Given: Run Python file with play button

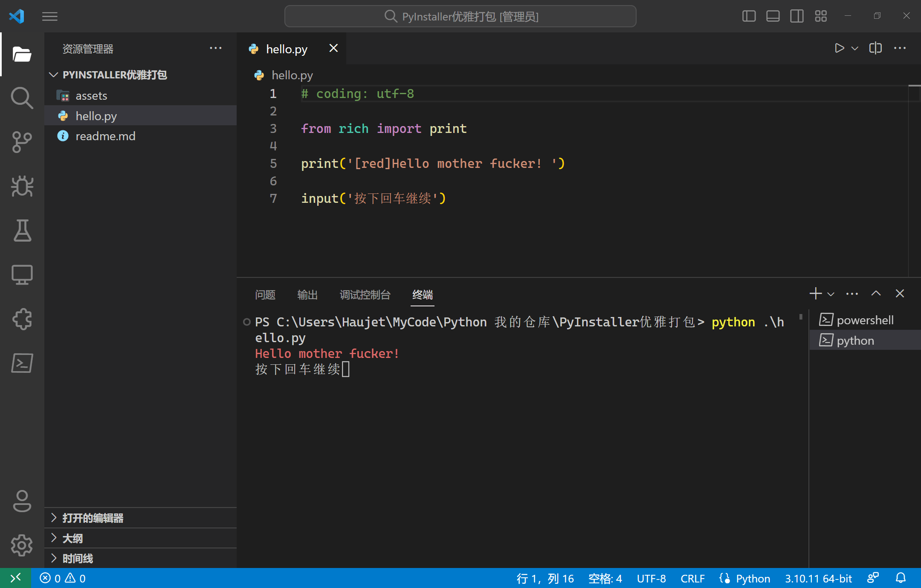Looking at the screenshot, I should (839, 48).
